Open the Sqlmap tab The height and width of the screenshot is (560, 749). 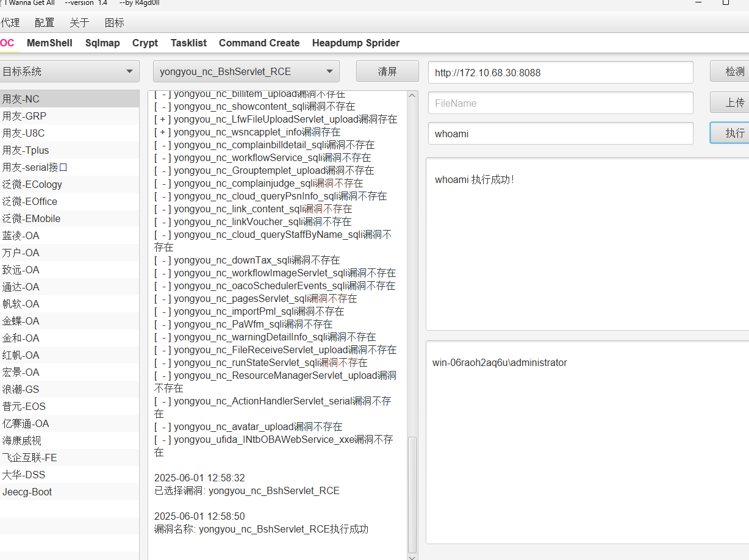click(x=102, y=43)
